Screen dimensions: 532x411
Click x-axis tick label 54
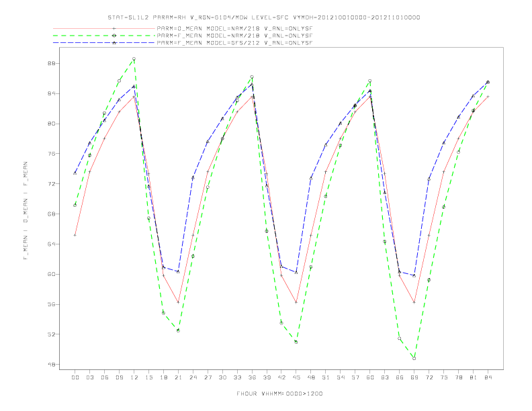click(341, 377)
